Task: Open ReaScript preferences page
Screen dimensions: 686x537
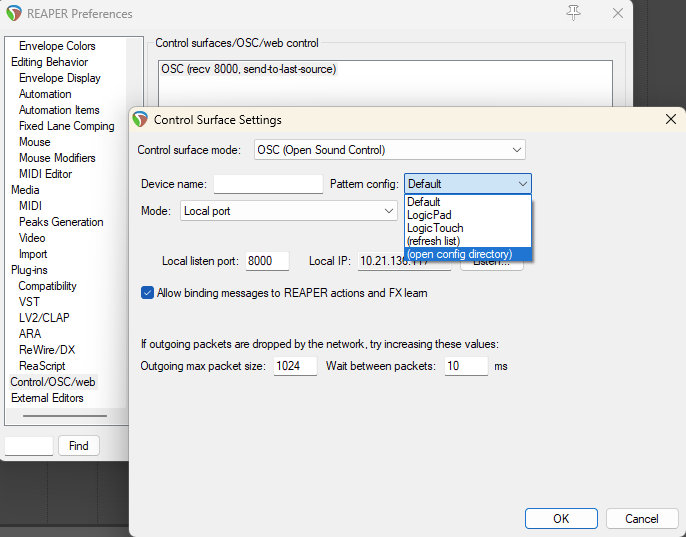Action: (x=42, y=366)
